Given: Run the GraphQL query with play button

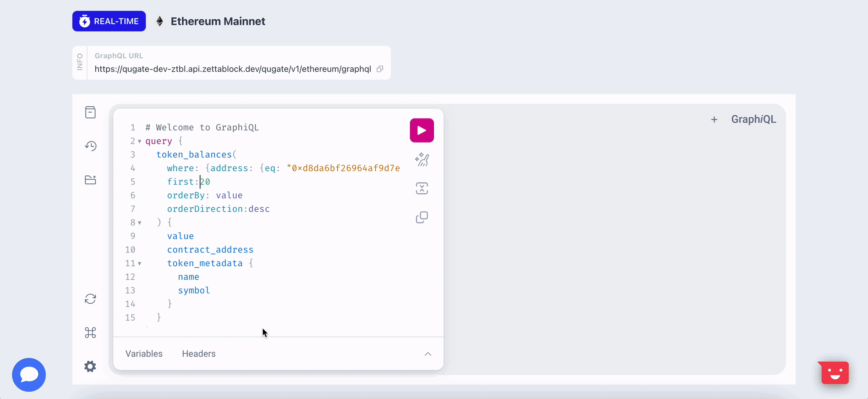Looking at the screenshot, I should pyautogui.click(x=422, y=130).
